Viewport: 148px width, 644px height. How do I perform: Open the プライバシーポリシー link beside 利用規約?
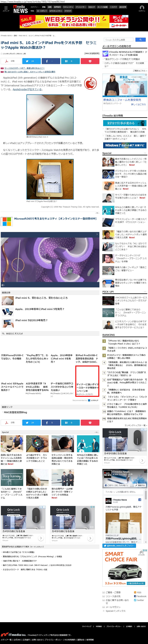coord(114,626)
